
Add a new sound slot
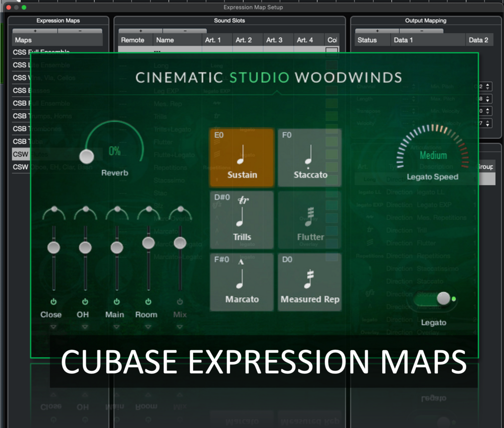pos(140,31)
